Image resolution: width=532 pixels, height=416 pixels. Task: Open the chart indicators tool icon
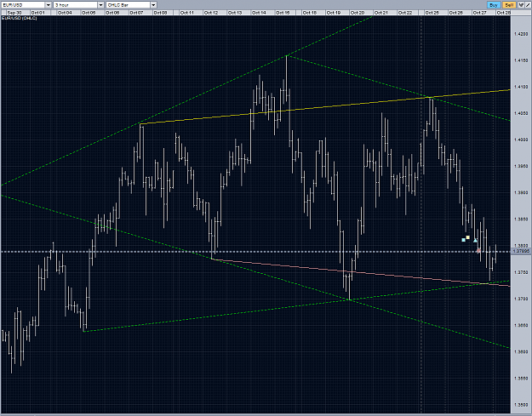[x=521, y=5]
